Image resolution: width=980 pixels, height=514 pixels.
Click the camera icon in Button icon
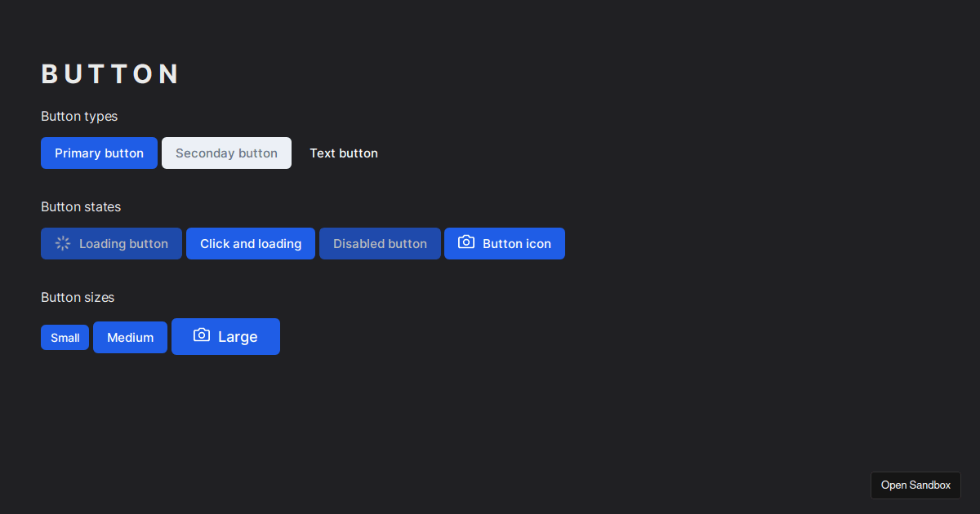[466, 242]
